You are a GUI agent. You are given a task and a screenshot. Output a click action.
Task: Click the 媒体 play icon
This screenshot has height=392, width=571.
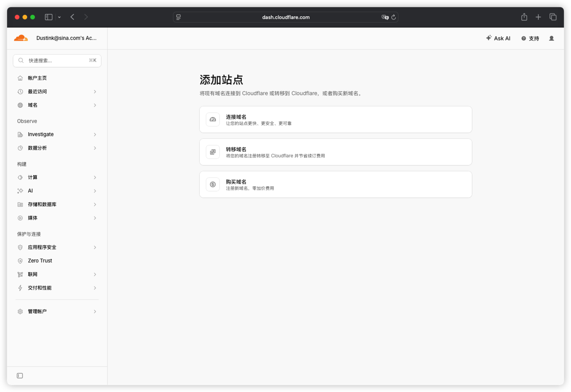pos(20,218)
